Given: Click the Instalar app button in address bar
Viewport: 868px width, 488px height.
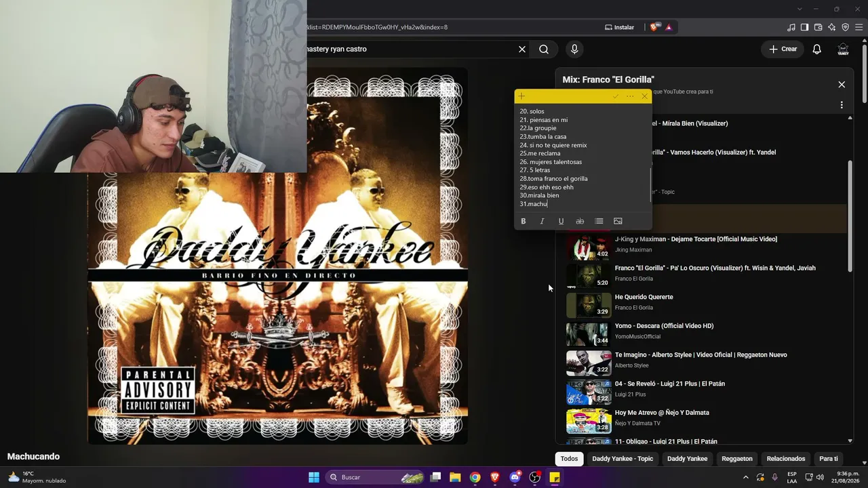Looking at the screenshot, I should click(x=620, y=27).
